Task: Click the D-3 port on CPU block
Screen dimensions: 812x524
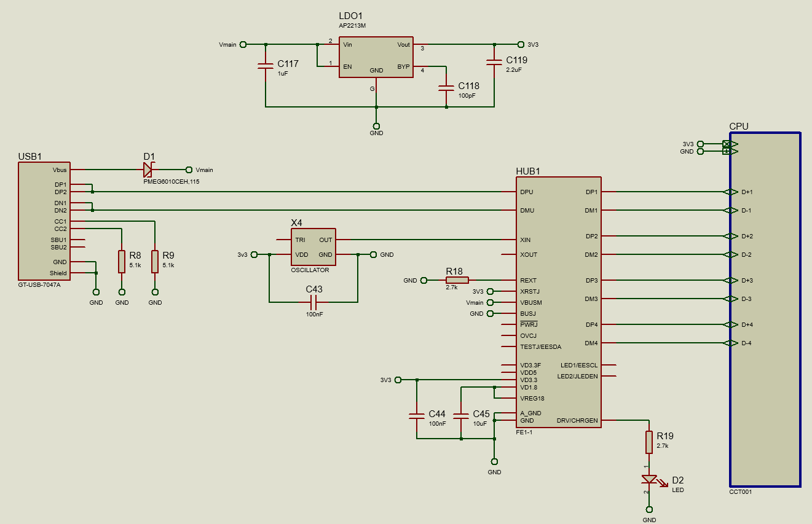Action: (x=731, y=299)
